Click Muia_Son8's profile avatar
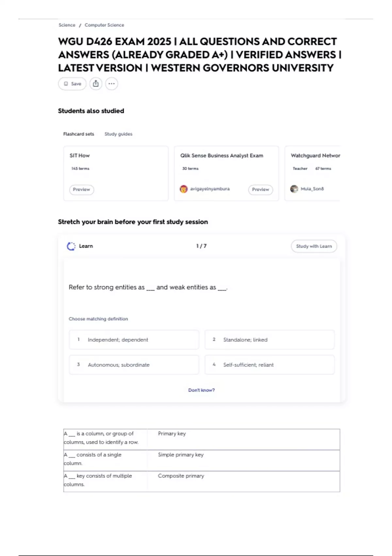392x556 pixels. pyautogui.click(x=294, y=189)
